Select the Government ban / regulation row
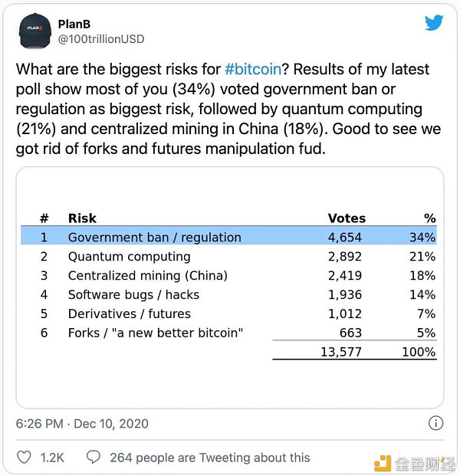This screenshot has width=460, height=476. (x=228, y=237)
